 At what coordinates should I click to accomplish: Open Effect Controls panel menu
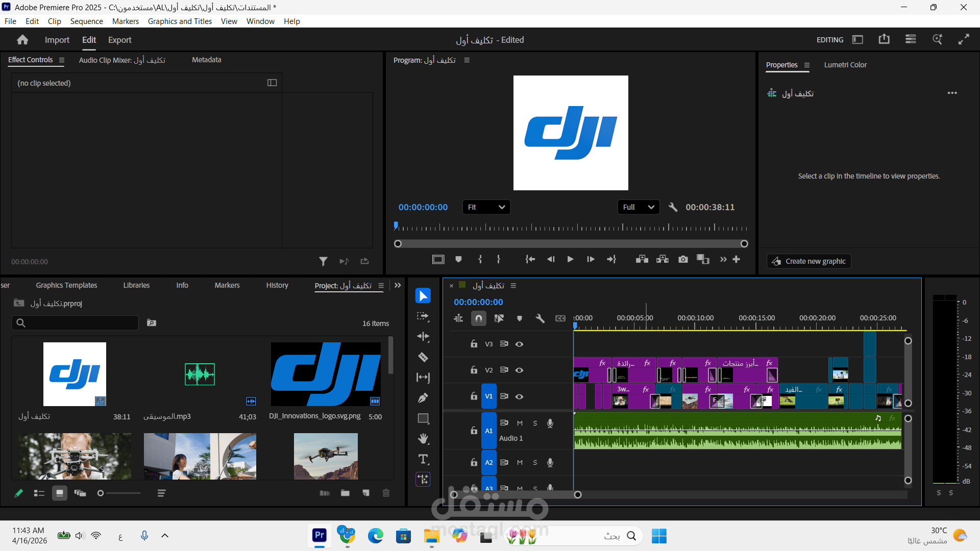(x=62, y=60)
